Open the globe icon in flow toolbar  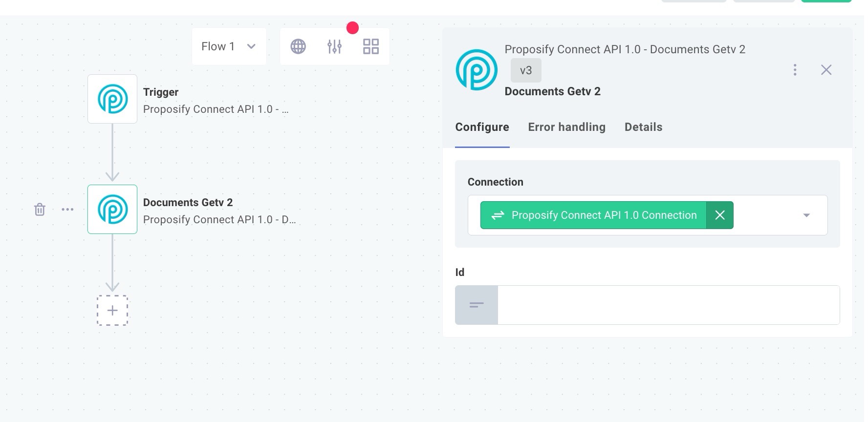pos(298,46)
